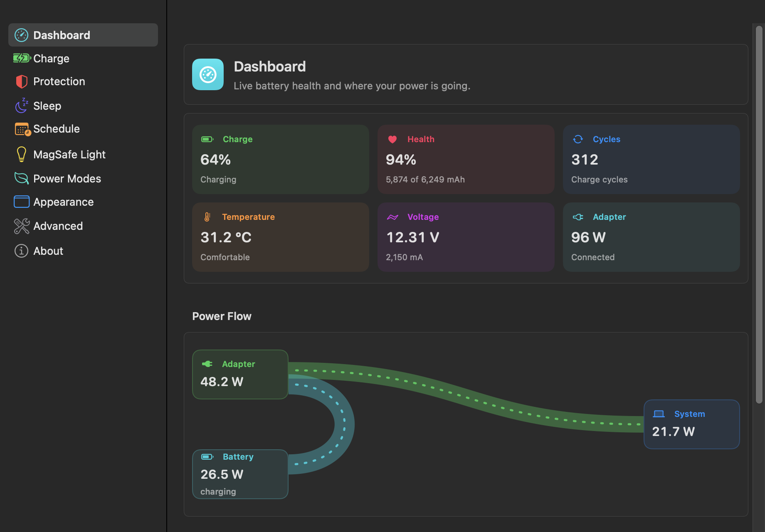Open the Charge section in sidebar

click(x=83, y=59)
